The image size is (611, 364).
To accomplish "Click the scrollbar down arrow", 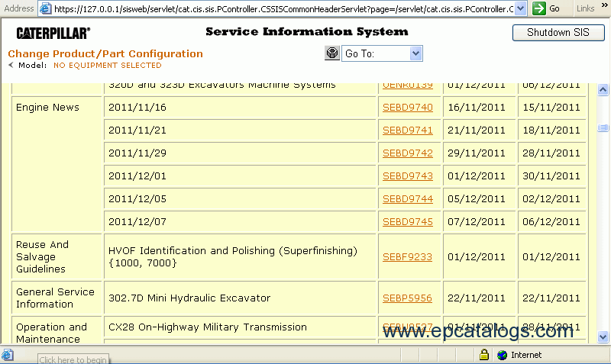I will (603, 337).
